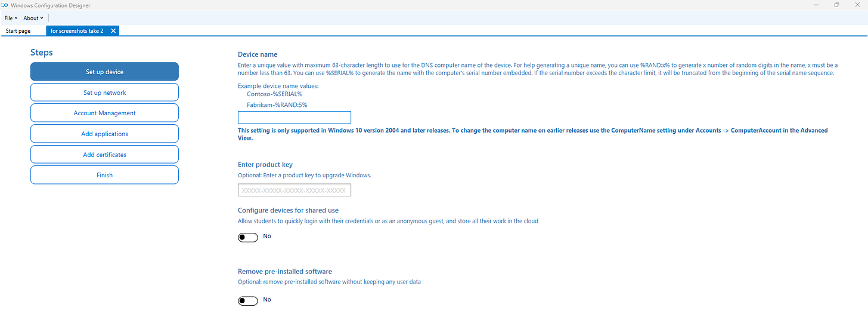Click the 'Enter product key' heading

point(265,164)
